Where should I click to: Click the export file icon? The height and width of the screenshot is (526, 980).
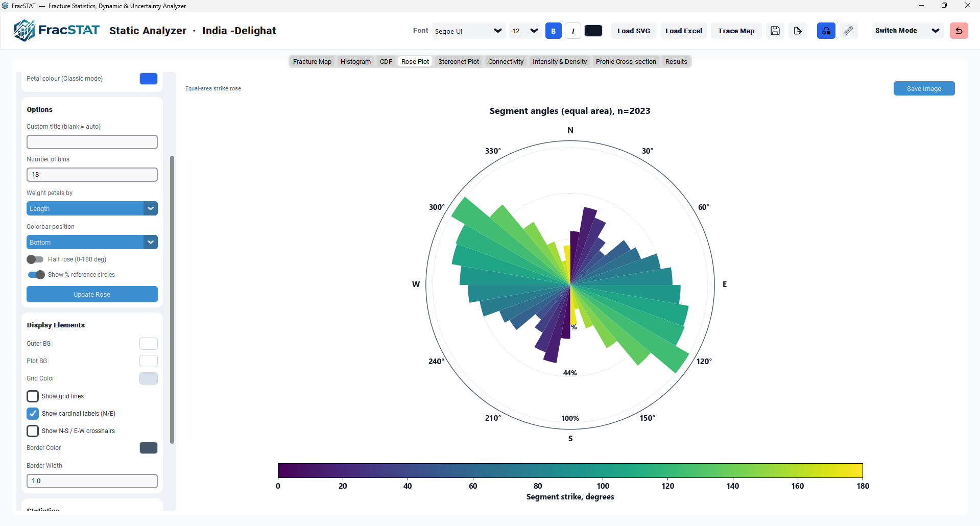(x=798, y=31)
